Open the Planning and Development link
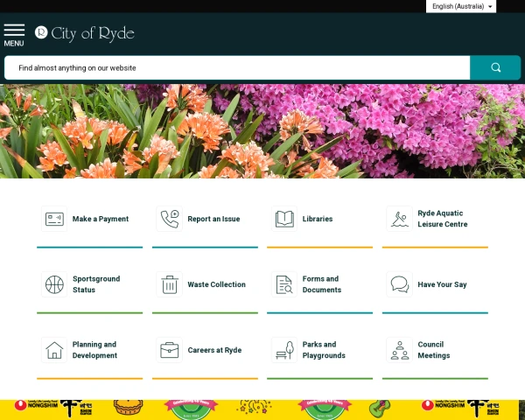The image size is (525, 420). (94, 350)
